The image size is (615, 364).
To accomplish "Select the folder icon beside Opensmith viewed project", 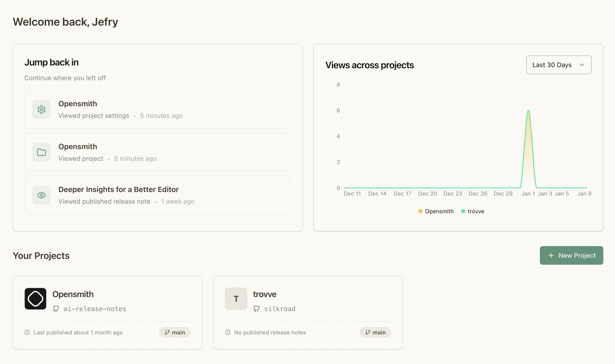I will point(41,152).
